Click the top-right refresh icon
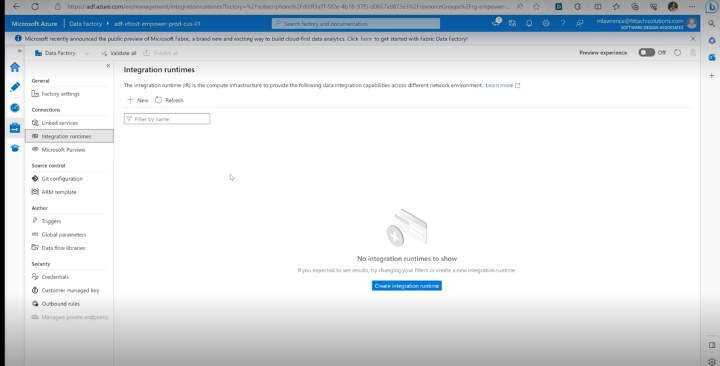Screen dimensions: 720x366 tap(677, 53)
